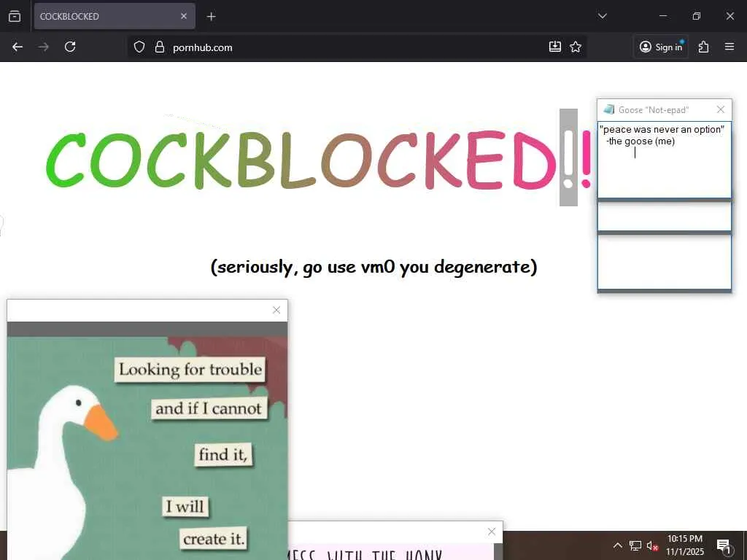Click the address bar URL text
The height and width of the screenshot is (560, 747).
click(203, 47)
